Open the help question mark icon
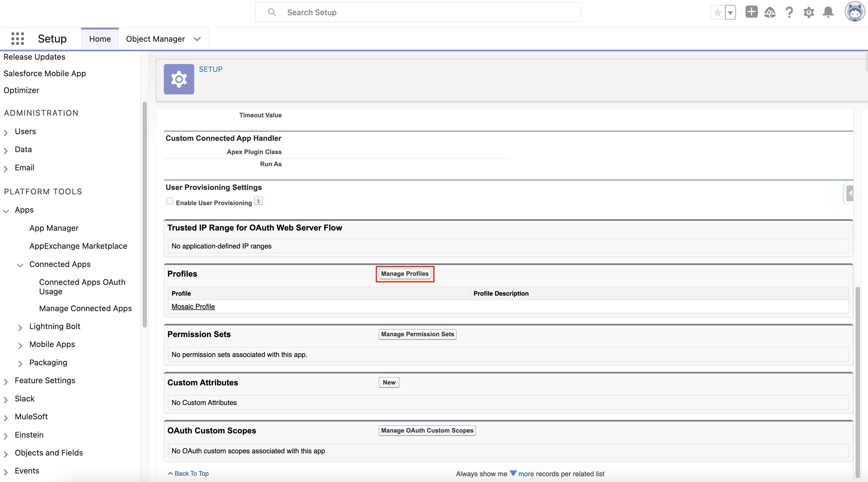The image size is (868, 482). click(x=789, y=13)
